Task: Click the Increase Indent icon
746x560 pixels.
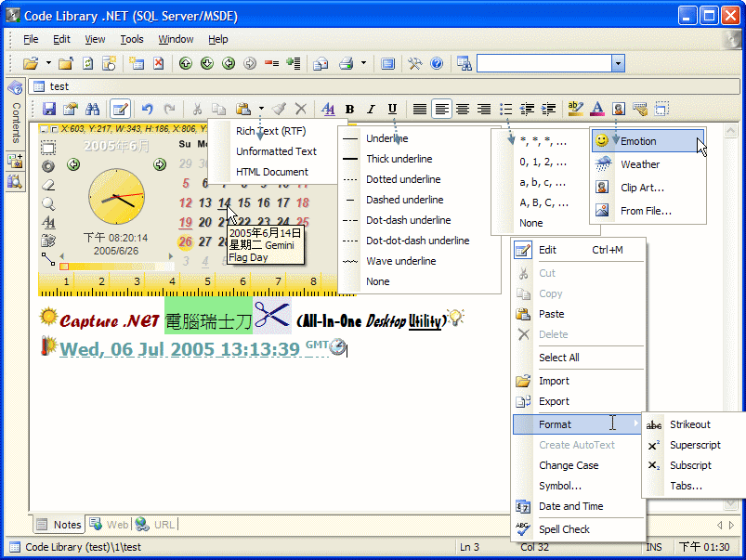Action: coord(548,109)
